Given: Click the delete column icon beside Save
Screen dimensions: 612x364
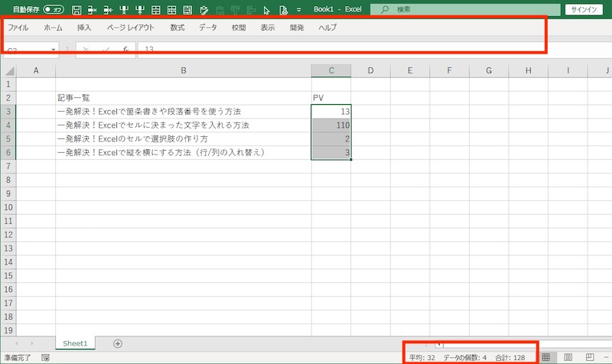Looking at the screenshot, I should tap(92, 10).
